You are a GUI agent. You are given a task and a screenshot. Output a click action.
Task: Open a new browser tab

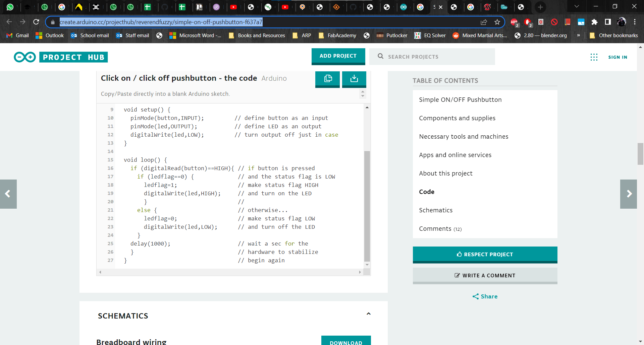tap(540, 7)
